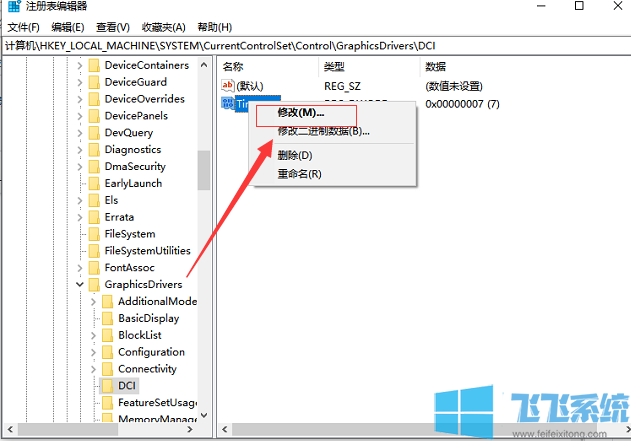Click the (默认) string value icon
Image resolution: width=631 pixels, height=441 pixels.
click(x=227, y=86)
